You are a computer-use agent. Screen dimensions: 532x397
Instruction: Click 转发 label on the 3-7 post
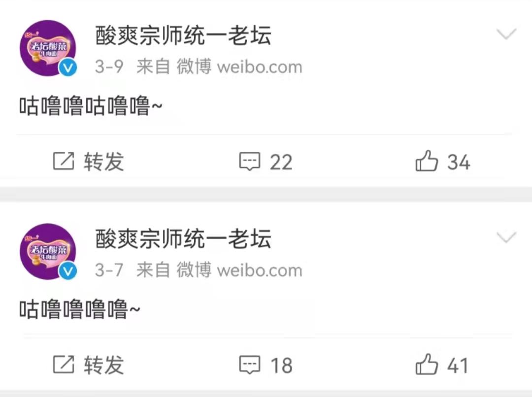pos(104,365)
